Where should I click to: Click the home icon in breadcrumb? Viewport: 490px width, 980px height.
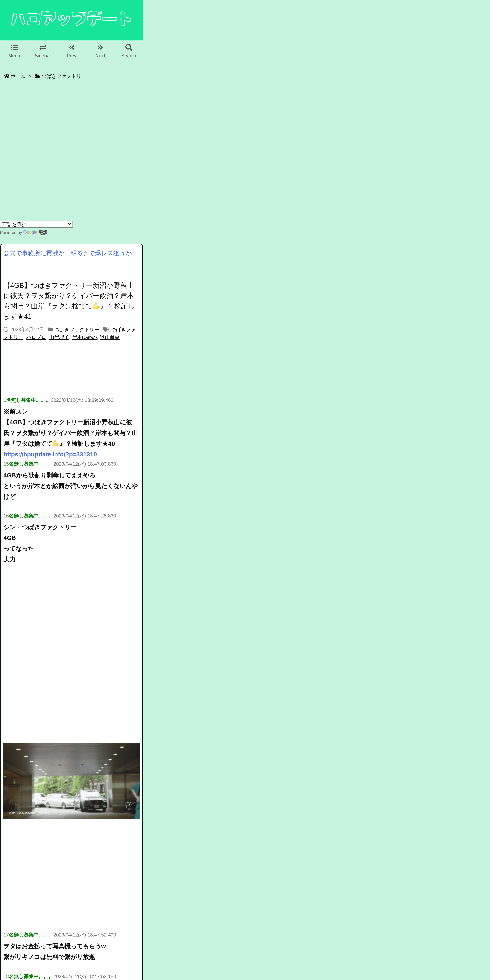(x=6, y=76)
